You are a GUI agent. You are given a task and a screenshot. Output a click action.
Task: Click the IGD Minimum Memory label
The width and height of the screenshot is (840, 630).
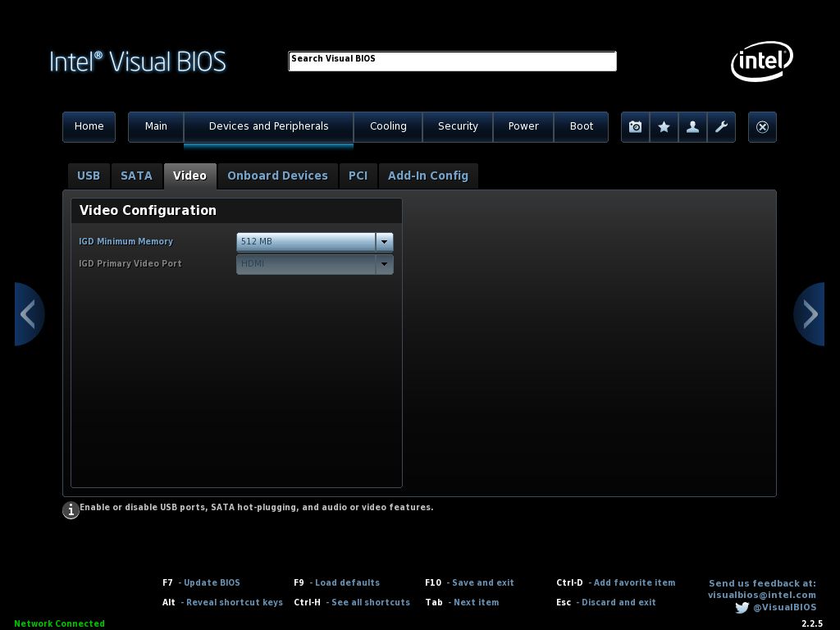point(126,242)
